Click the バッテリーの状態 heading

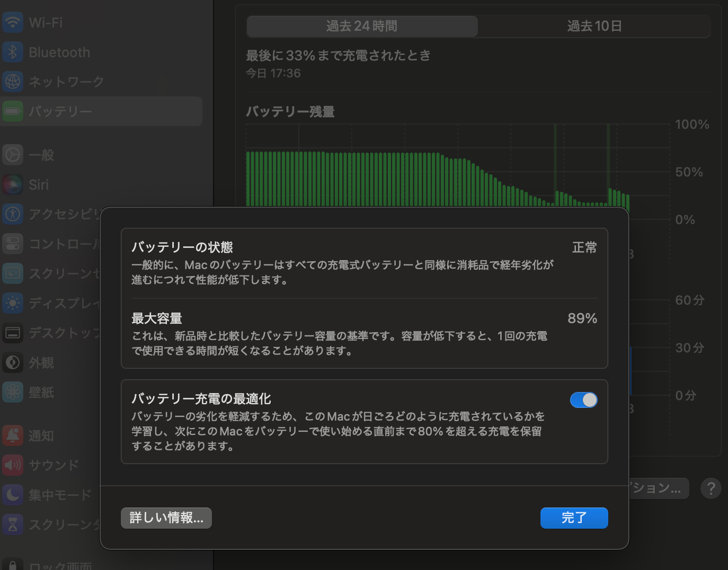(182, 247)
